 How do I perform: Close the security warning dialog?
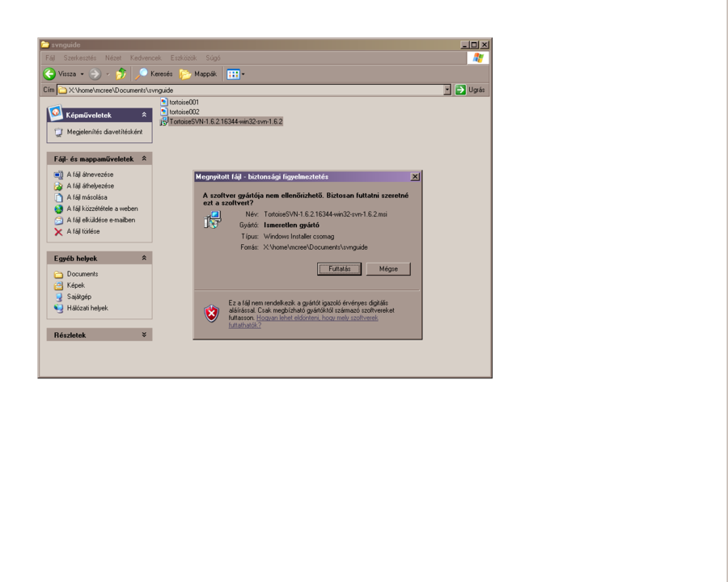pos(415,177)
